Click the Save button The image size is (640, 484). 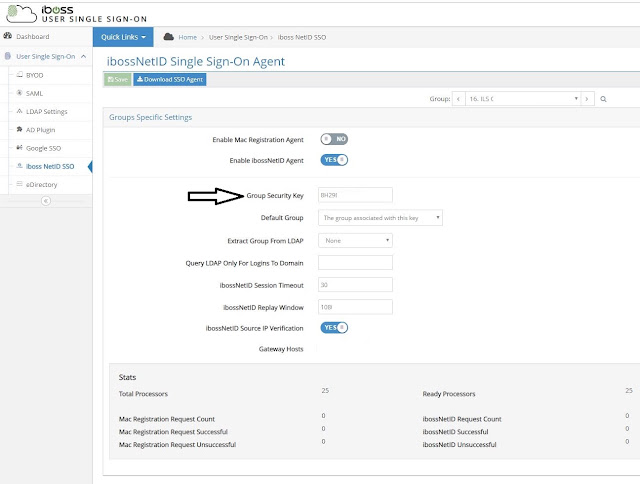tap(118, 79)
